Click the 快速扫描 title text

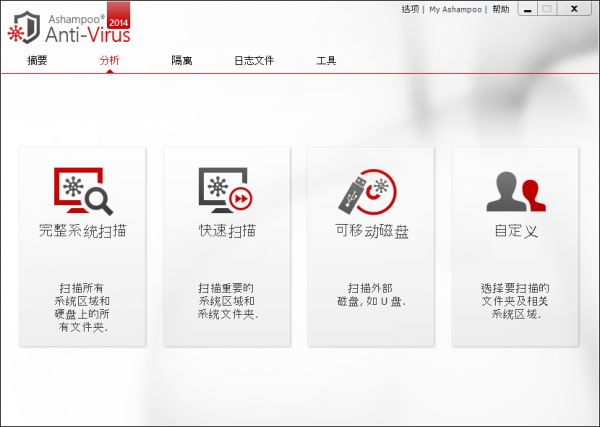[x=226, y=232]
